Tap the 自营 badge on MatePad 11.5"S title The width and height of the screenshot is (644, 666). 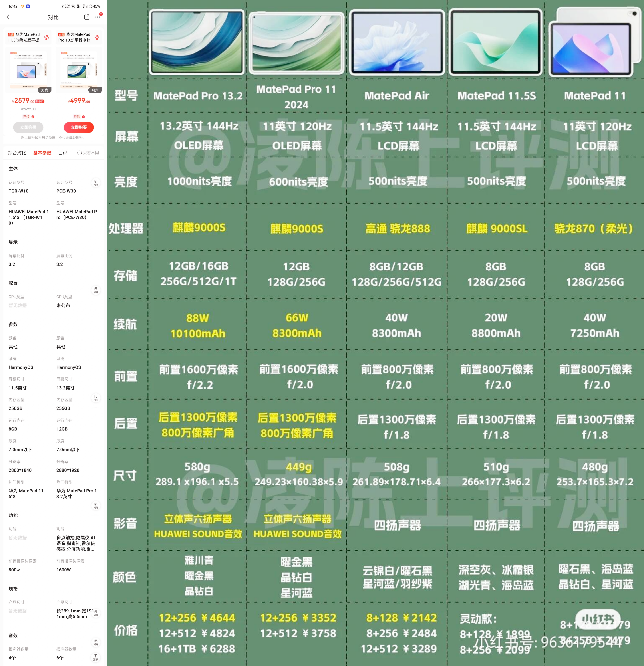[x=11, y=34]
